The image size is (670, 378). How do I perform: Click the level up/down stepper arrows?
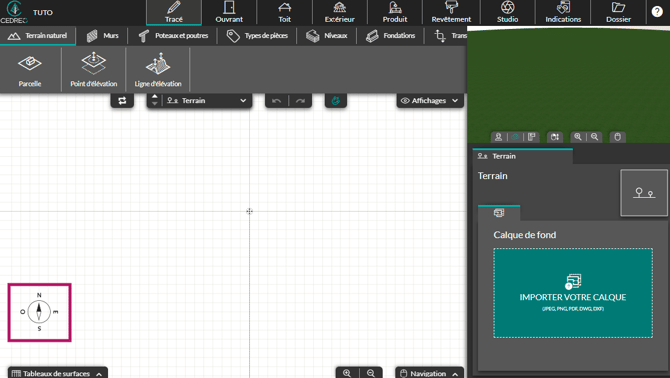point(155,100)
